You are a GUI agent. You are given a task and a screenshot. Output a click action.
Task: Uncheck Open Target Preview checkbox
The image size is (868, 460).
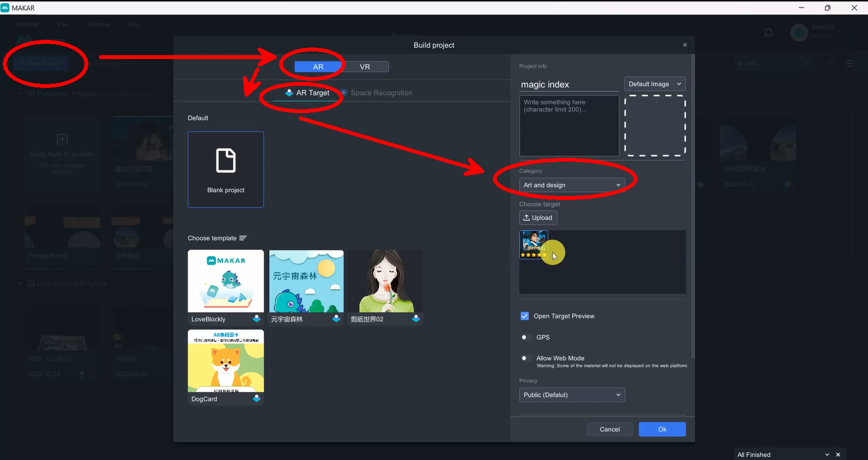click(525, 316)
